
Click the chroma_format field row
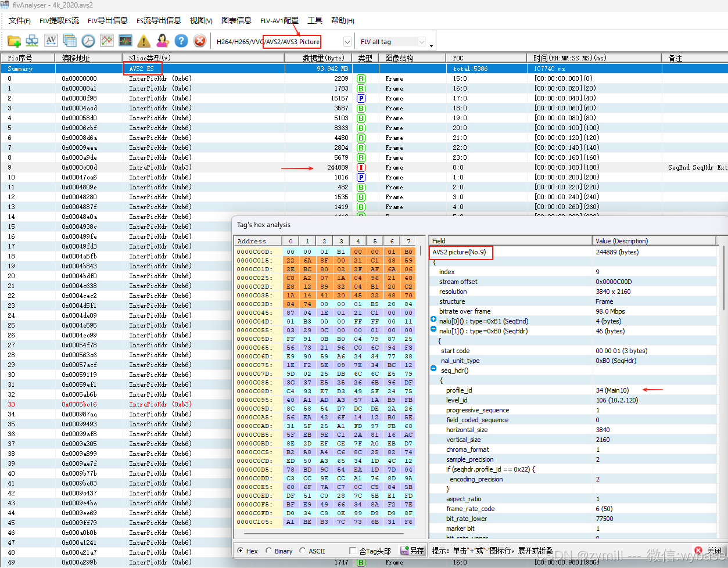click(574, 450)
